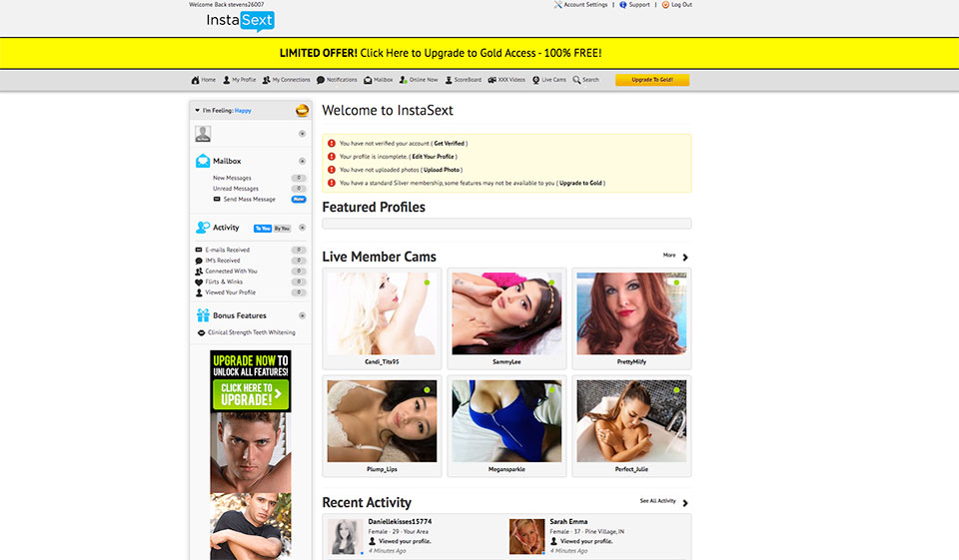Open the ScoreBoard icon in navigation
The image size is (959, 560).
tap(448, 80)
